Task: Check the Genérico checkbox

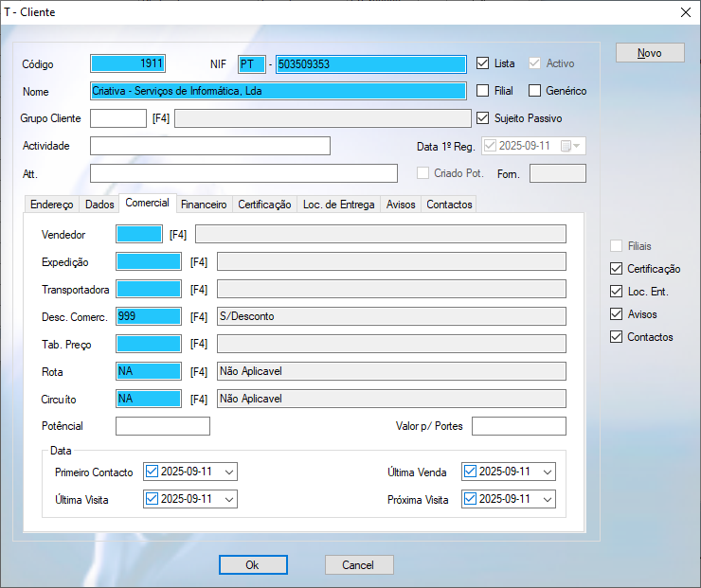Action: [x=534, y=91]
